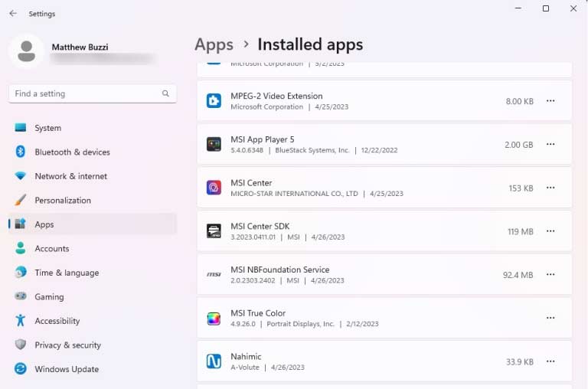Viewport: 588px width, 389px height.
Task: Open more options for Nahimic
Action: tap(550, 361)
